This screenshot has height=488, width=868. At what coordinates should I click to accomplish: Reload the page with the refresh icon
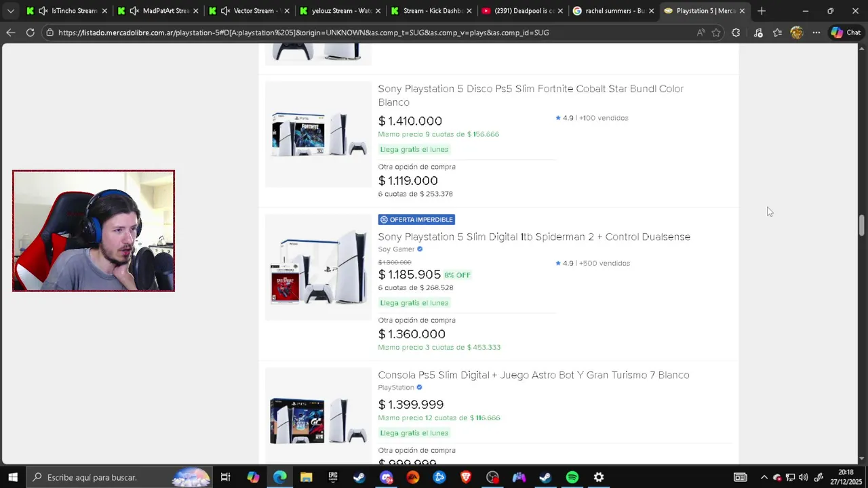point(30,33)
